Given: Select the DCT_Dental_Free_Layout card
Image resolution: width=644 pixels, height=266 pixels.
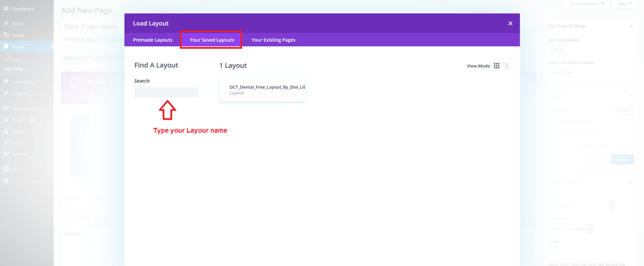Looking at the screenshot, I should [x=262, y=89].
